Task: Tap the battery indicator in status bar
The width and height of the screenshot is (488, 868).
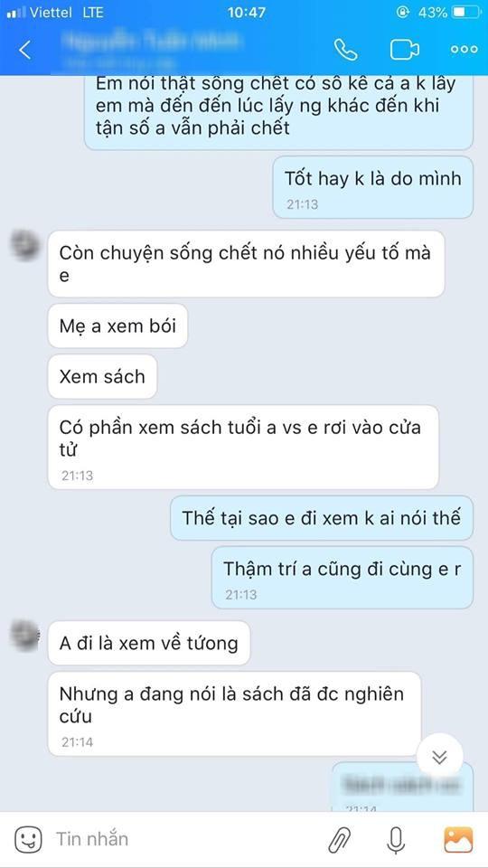Action: [x=466, y=12]
